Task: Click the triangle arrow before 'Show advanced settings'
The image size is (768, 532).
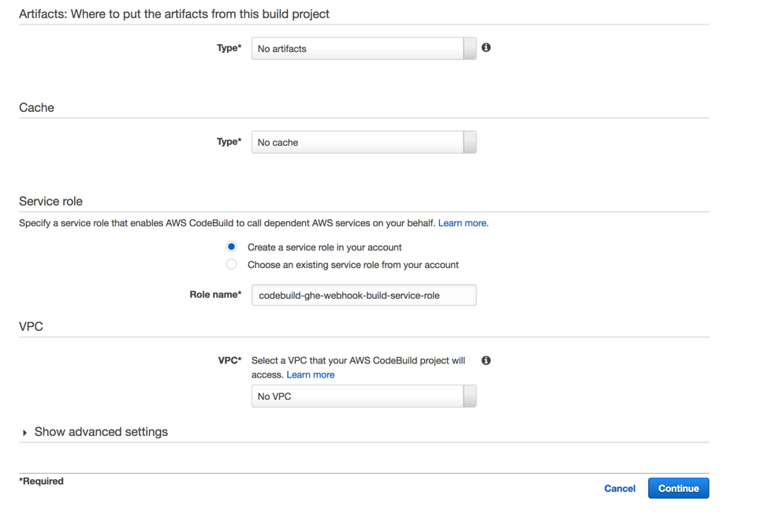Action: (x=25, y=433)
